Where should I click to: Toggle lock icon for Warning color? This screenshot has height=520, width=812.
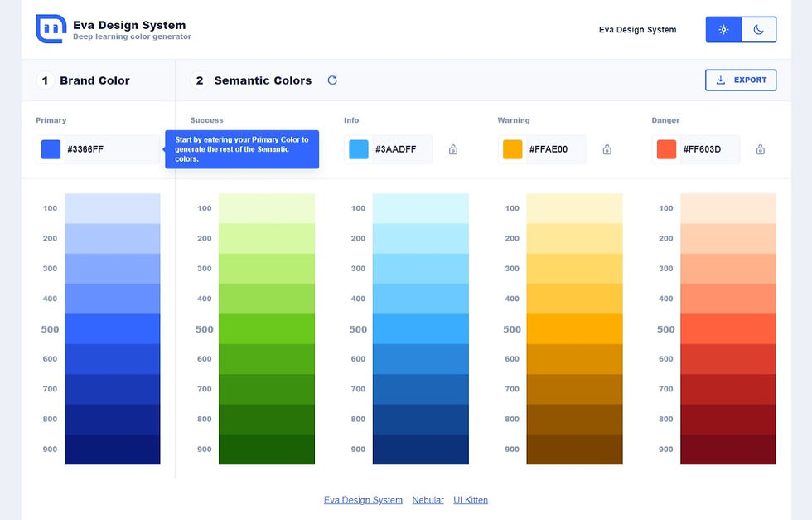(607, 149)
